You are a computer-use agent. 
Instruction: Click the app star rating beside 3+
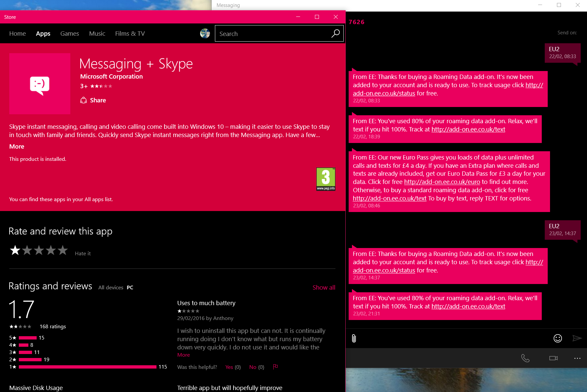[101, 86]
